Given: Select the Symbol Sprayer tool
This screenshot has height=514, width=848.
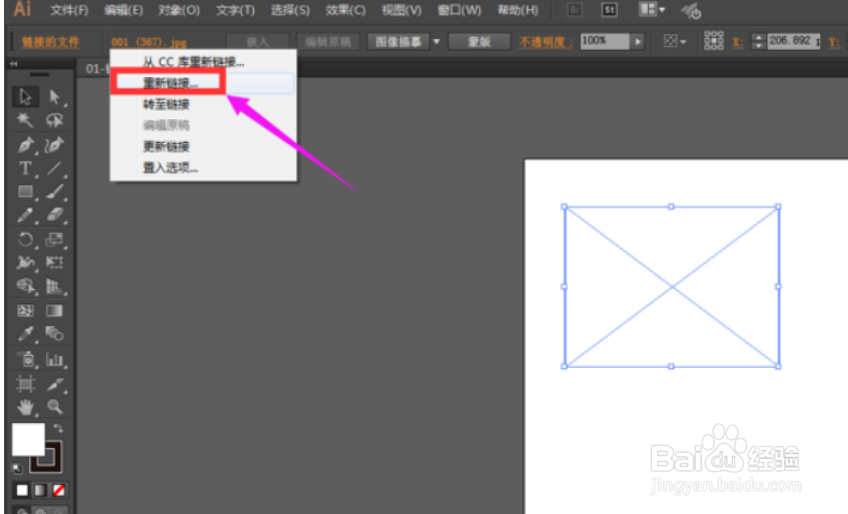Looking at the screenshot, I should point(25,359).
